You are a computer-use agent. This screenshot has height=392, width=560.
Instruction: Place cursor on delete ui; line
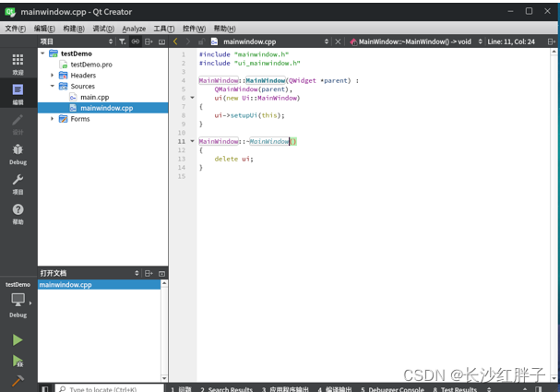coord(233,159)
